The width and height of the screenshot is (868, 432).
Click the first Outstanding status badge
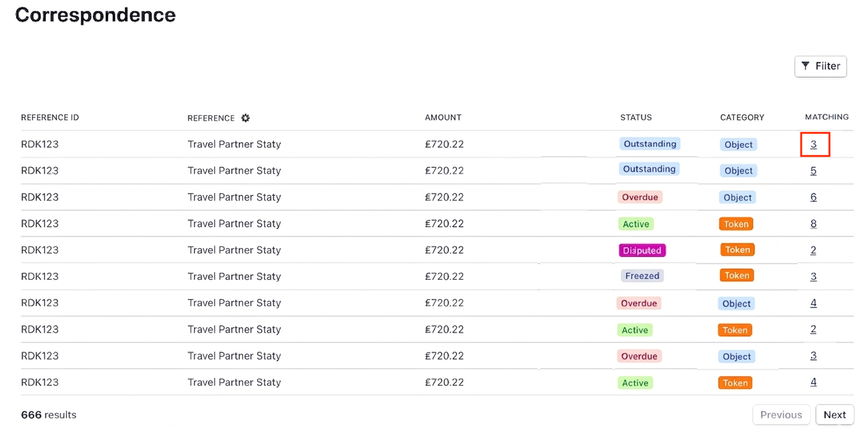click(x=650, y=144)
